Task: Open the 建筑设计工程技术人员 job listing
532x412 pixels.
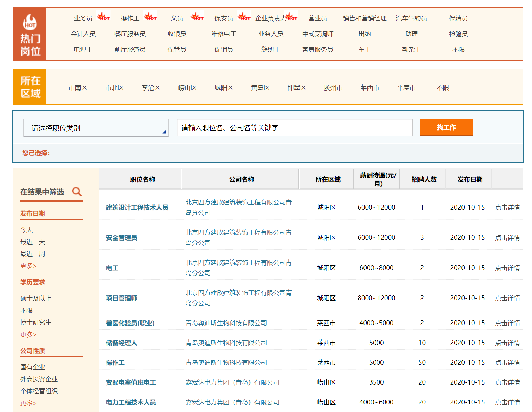Action: (x=137, y=208)
